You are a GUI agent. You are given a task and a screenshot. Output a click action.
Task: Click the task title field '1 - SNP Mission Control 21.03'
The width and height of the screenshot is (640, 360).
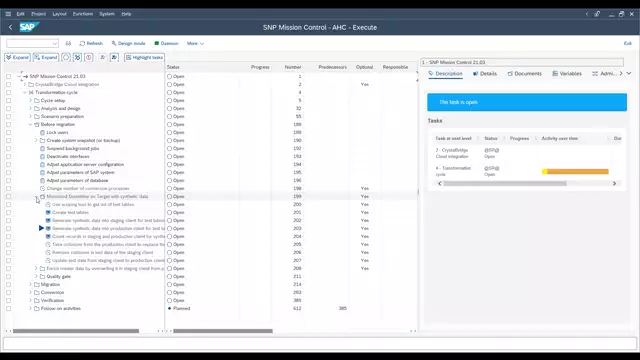pyautogui.click(x=522, y=62)
